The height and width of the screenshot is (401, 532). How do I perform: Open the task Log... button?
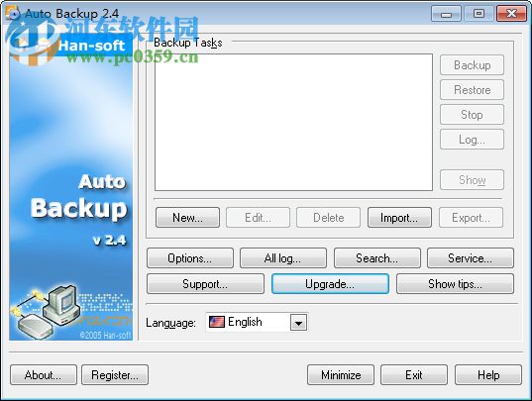coord(472,140)
